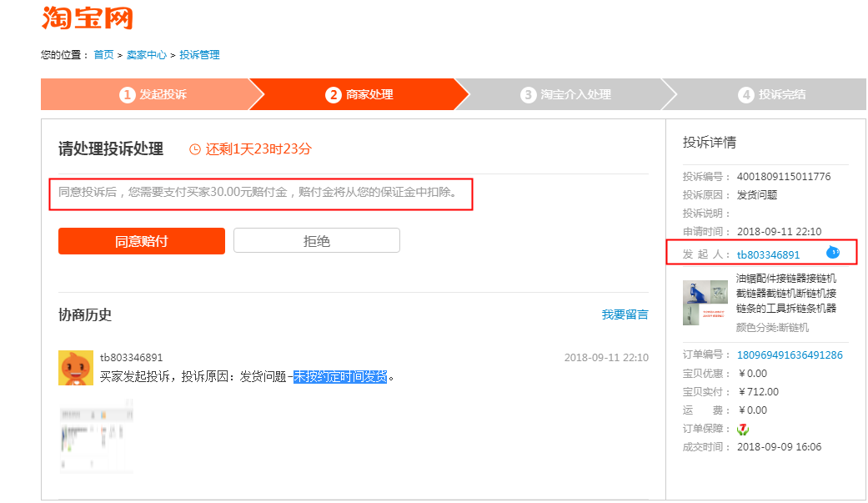Click 我要留言 link
868x503 pixels.
coord(625,314)
